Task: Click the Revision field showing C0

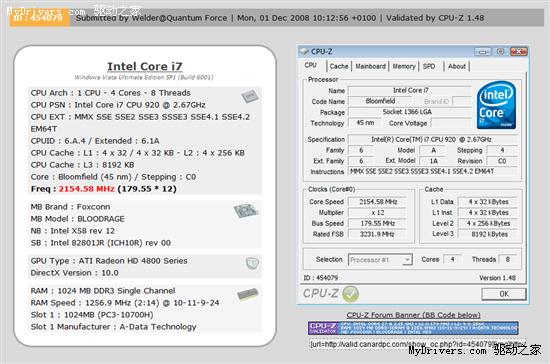Action: 502,161
